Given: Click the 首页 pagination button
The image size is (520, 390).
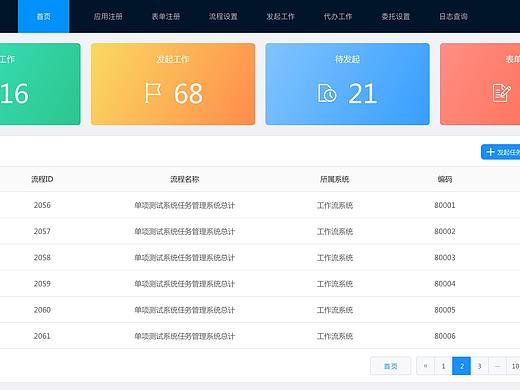Looking at the screenshot, I should click(390, 366).
